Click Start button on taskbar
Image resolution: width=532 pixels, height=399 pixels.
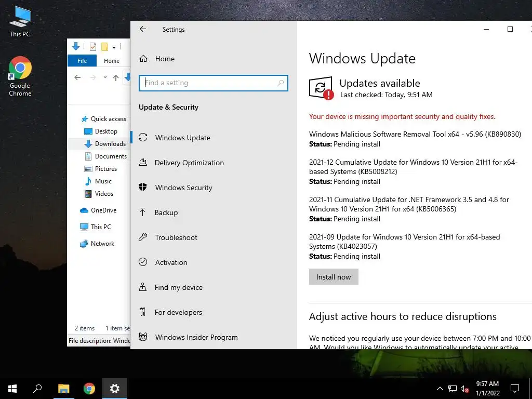(12, 389)
